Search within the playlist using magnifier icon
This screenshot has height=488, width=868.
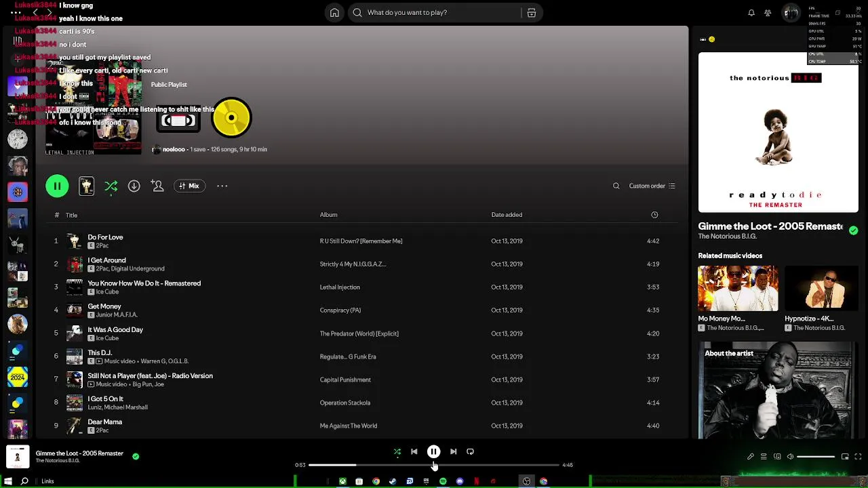(616, 186)
